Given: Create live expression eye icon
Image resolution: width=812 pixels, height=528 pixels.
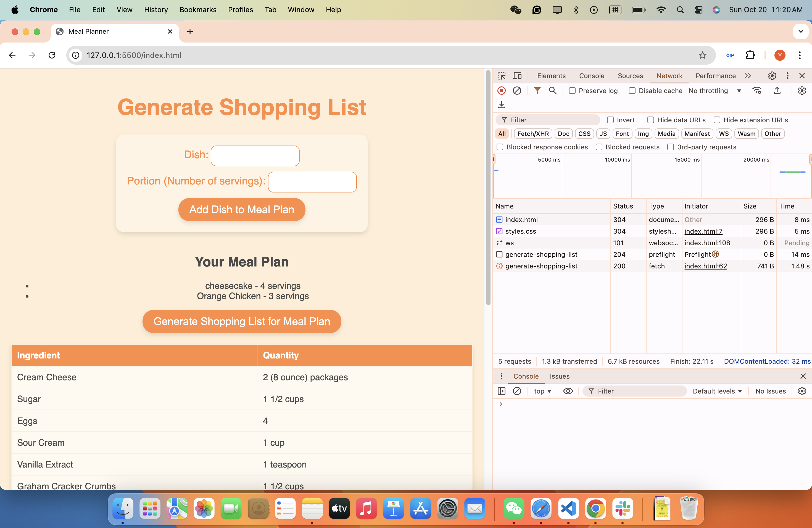Looking at the screenshot, I should click(x=568, y=391).
